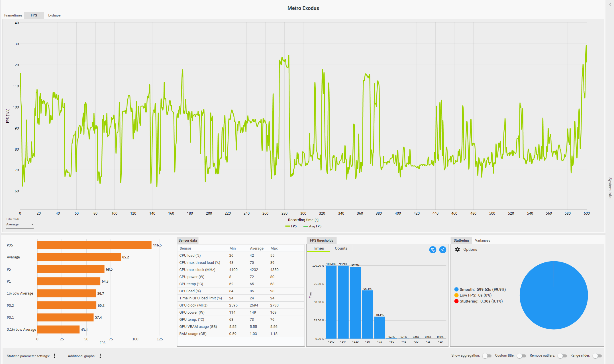Screen dimensions: 614x364
Task: Enable the Show aggregation switch
Action: pyautogui.click(x=487, y=356)
